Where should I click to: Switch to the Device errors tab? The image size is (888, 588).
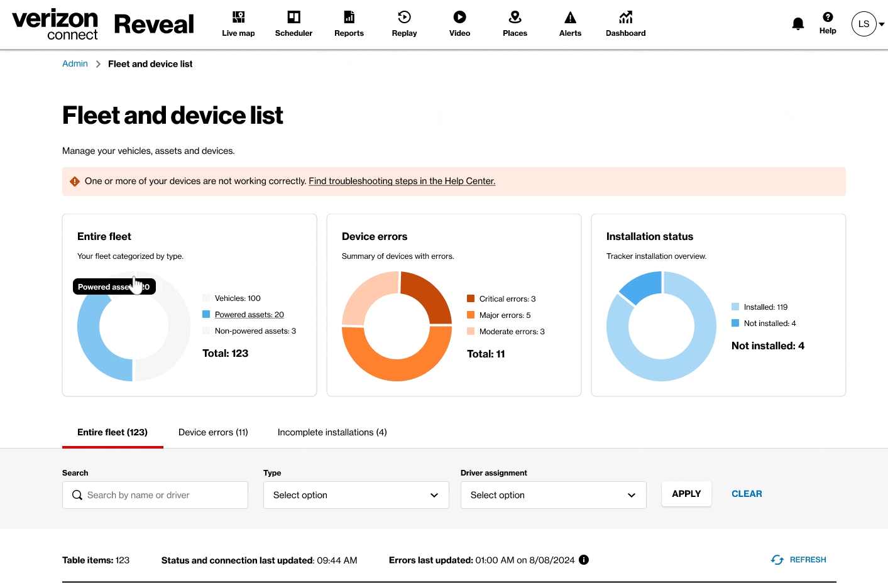click(x=213, y=432)
